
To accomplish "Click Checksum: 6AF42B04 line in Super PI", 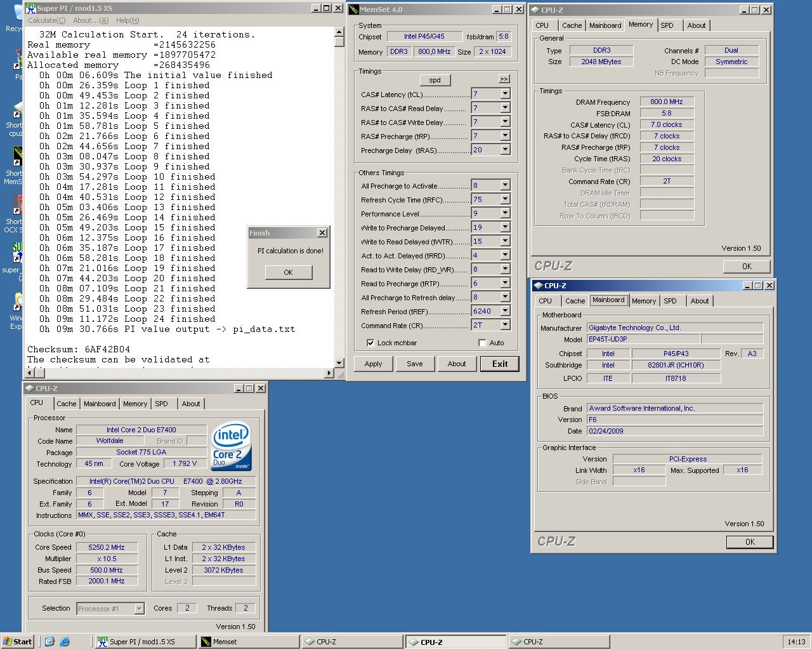I will point(79,349).
